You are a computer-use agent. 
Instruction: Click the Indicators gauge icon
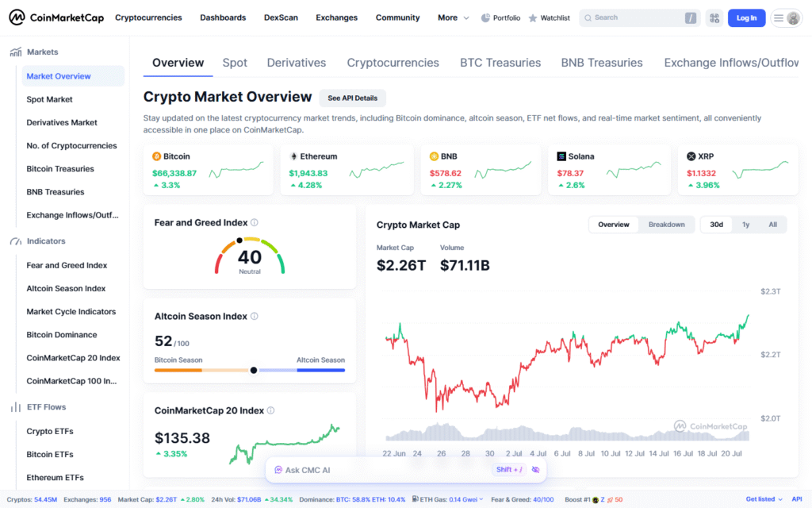coord(16,241)
